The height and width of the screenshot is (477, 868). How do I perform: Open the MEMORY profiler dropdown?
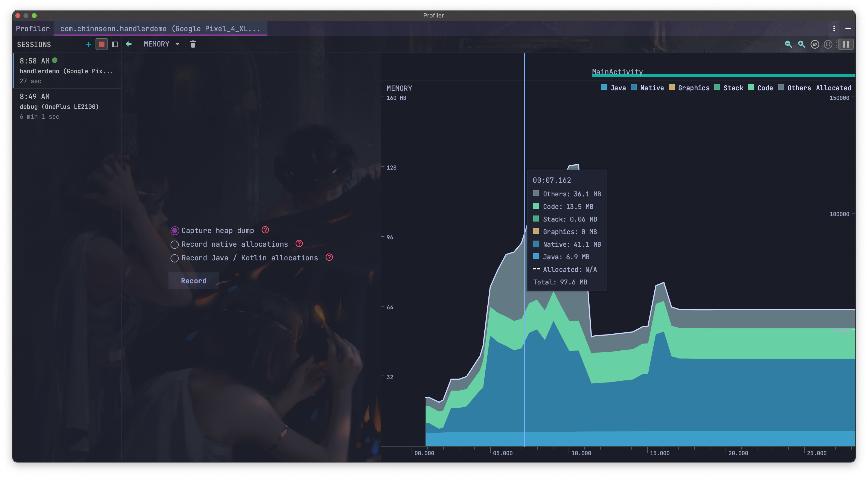[162, 44]
